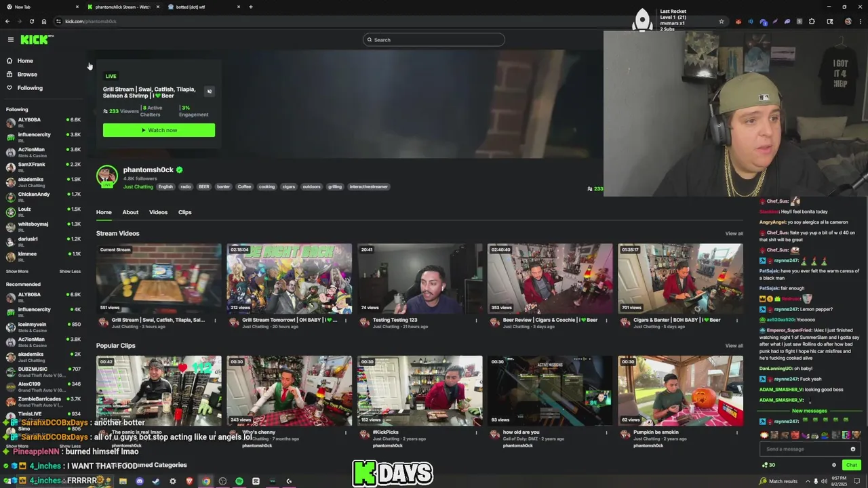Open options menu for Beer Review video
The height and width of the screenshot is (488, 868).
point(606,321)
